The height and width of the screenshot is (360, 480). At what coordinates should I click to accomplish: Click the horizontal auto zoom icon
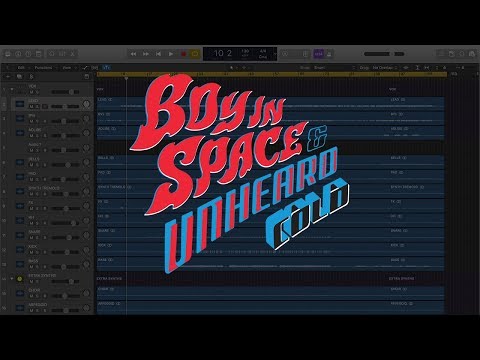(427, 68)
